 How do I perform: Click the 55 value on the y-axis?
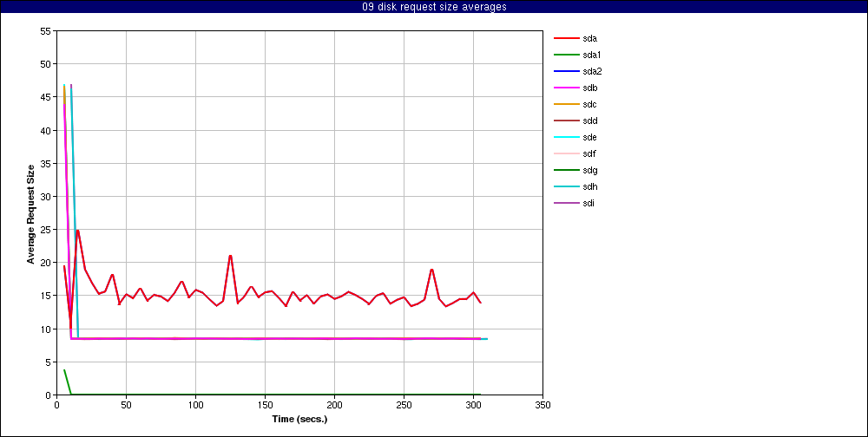pyautogui.click(x=46, y=31)
